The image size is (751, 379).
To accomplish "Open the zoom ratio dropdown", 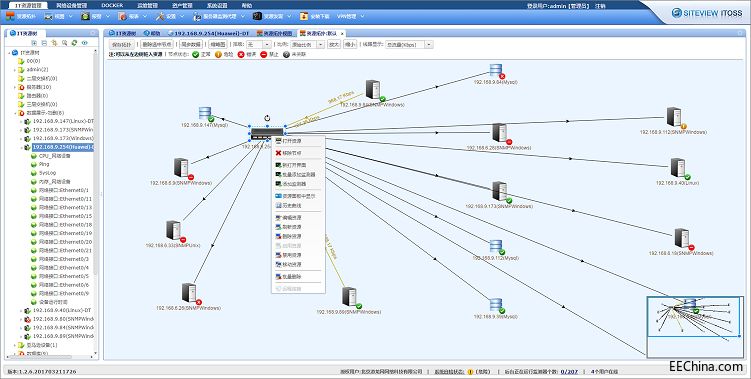I will [307, 45].
